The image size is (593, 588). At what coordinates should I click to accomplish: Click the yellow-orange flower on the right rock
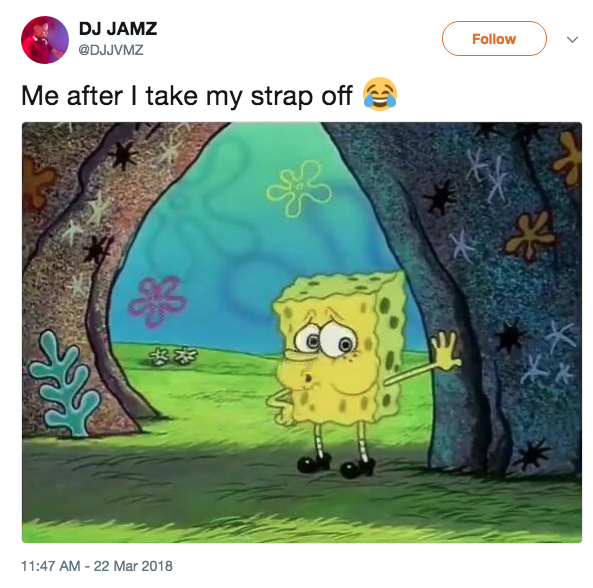pyautogui.click(x=530, y=235)
